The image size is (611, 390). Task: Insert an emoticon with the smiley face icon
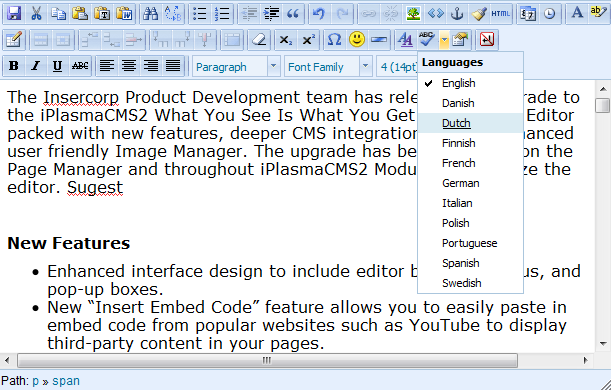tap(357, 40)
